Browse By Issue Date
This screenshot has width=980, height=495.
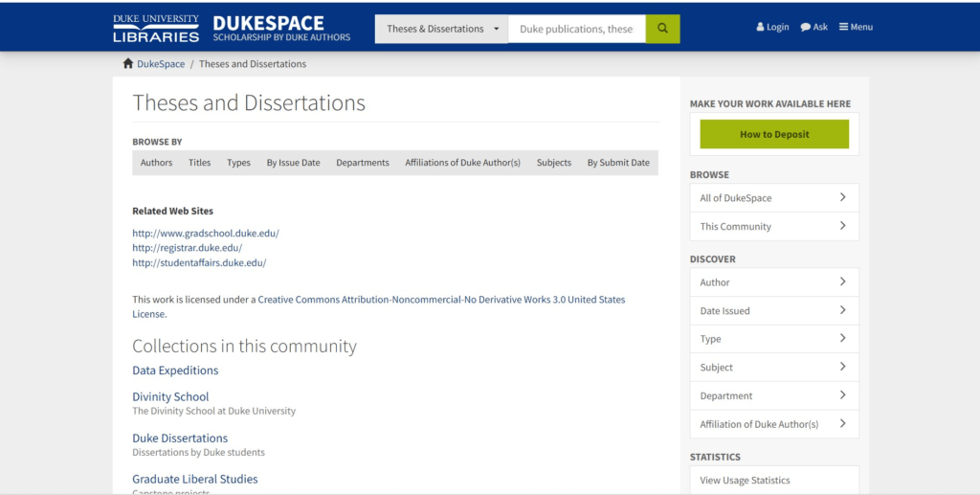[293, 163]
